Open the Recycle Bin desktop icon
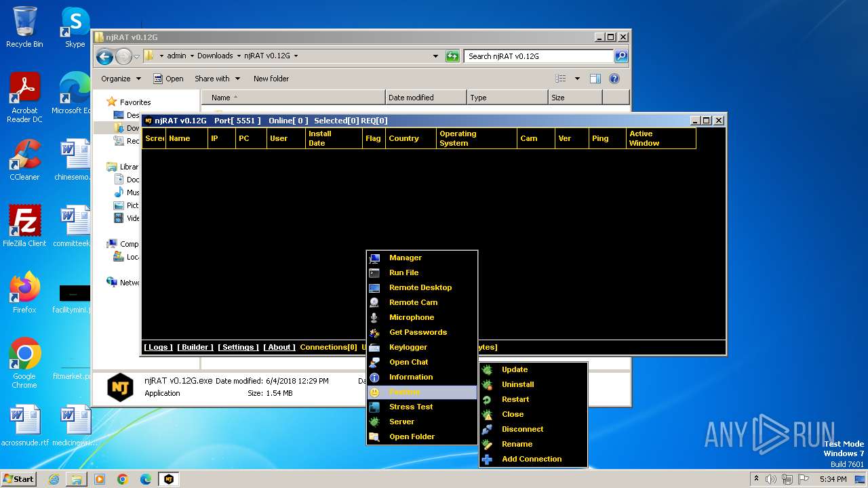The height and width of the screenshot is (488, 868). (24, 27)
